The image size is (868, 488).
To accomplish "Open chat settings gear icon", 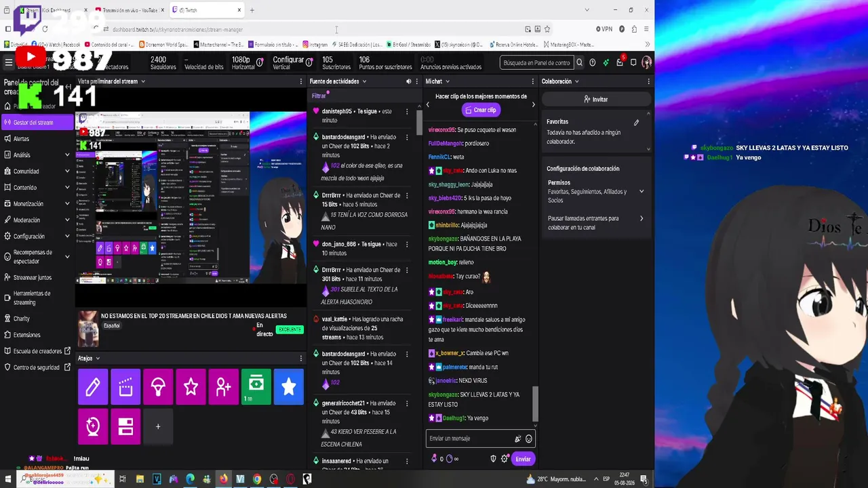I will click(505, 459).
